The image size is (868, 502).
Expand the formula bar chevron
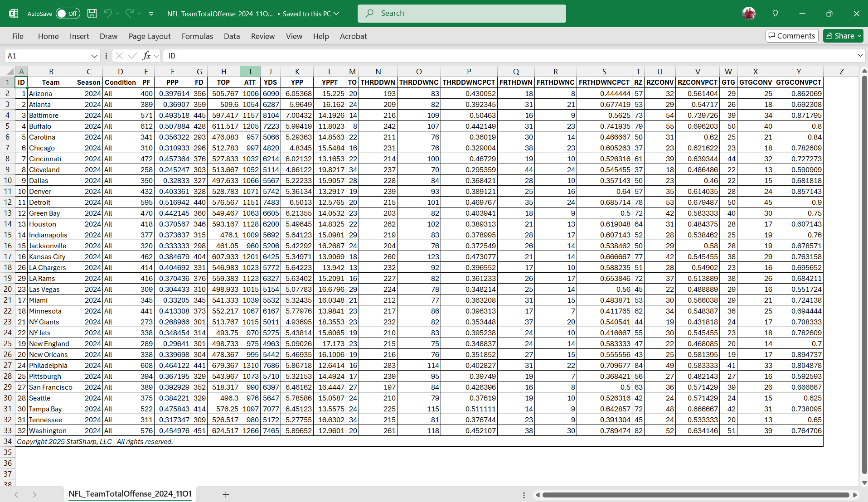pos(860,55)
